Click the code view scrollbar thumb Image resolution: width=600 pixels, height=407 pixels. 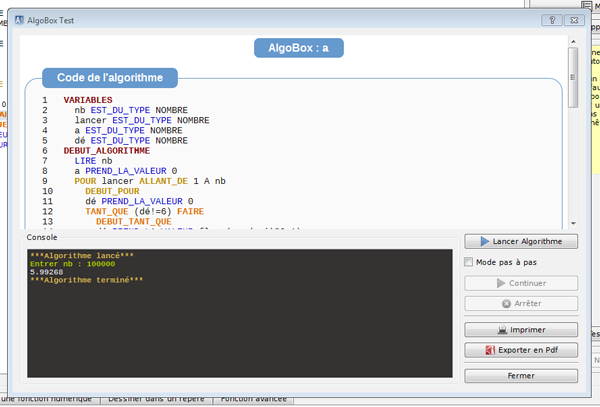pyautogui.click(x=573, y=77)
